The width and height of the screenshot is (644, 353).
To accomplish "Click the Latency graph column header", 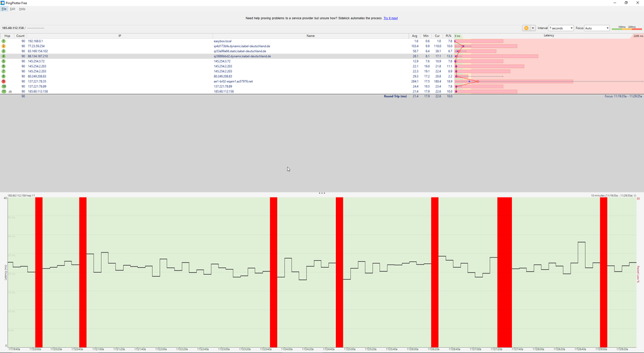I will (x=549, y=35).
